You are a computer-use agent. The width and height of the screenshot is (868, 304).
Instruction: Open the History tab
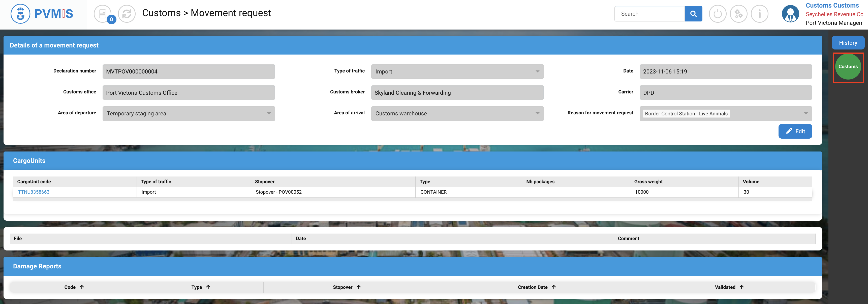tap(848, 43)
